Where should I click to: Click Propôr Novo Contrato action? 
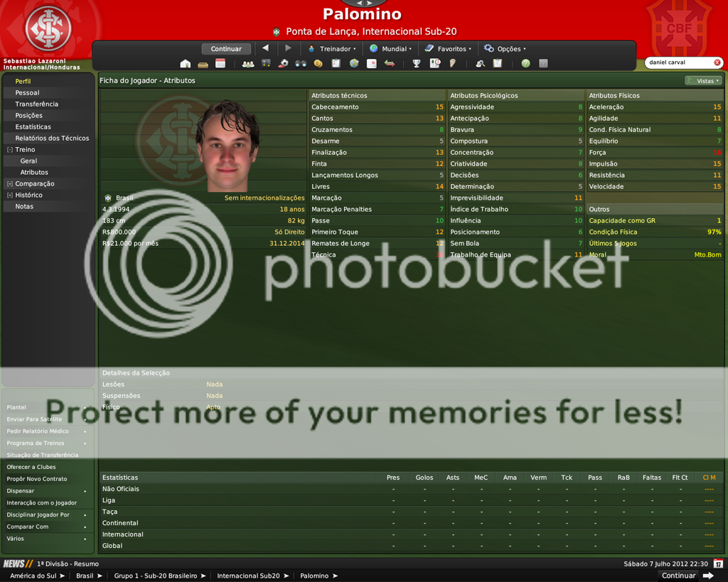[37, 479]
